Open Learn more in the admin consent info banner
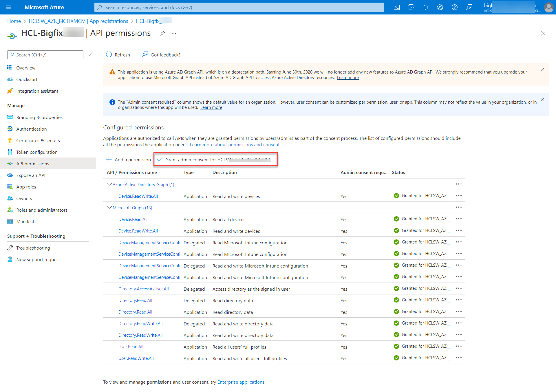 point(211,107)
